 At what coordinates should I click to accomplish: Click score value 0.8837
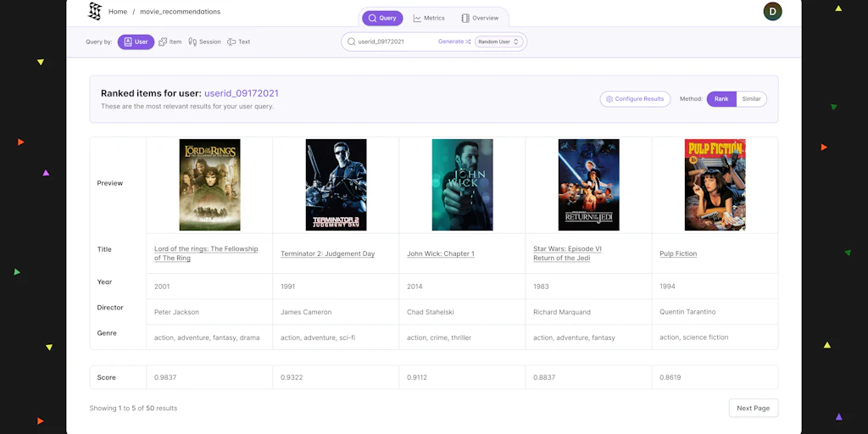544,377
